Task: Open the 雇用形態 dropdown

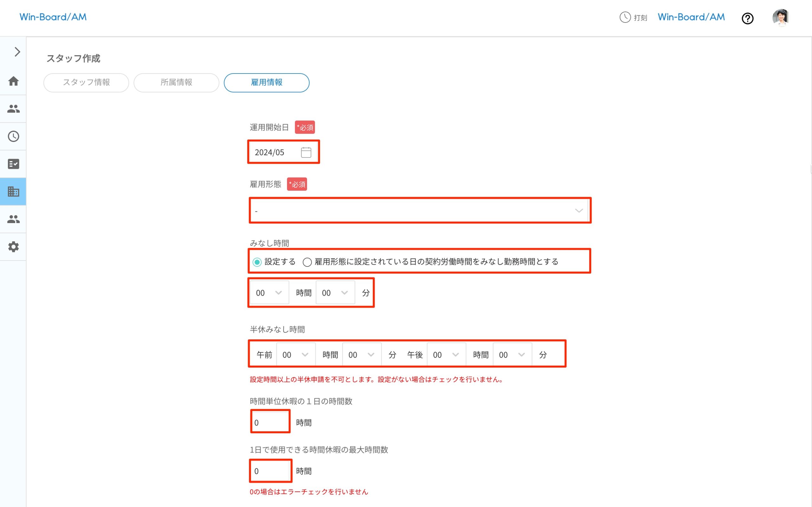Action: tap(420, 211)
